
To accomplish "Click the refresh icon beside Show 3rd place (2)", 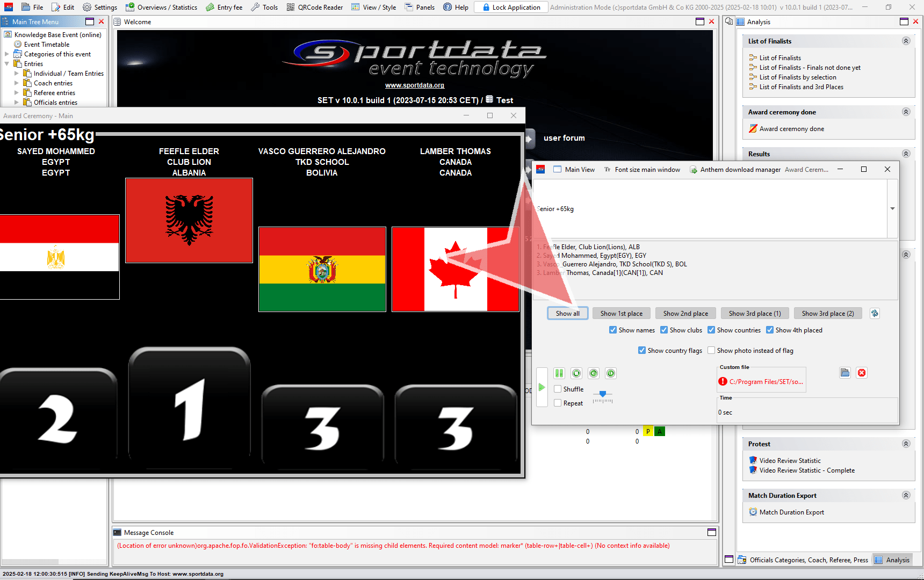I will [x=875, y=314].
